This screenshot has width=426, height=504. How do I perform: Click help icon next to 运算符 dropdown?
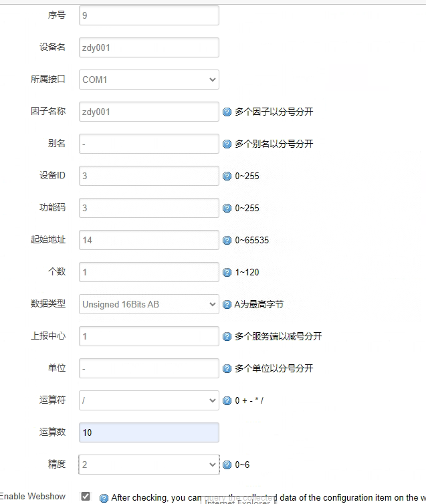pos(227,401)
